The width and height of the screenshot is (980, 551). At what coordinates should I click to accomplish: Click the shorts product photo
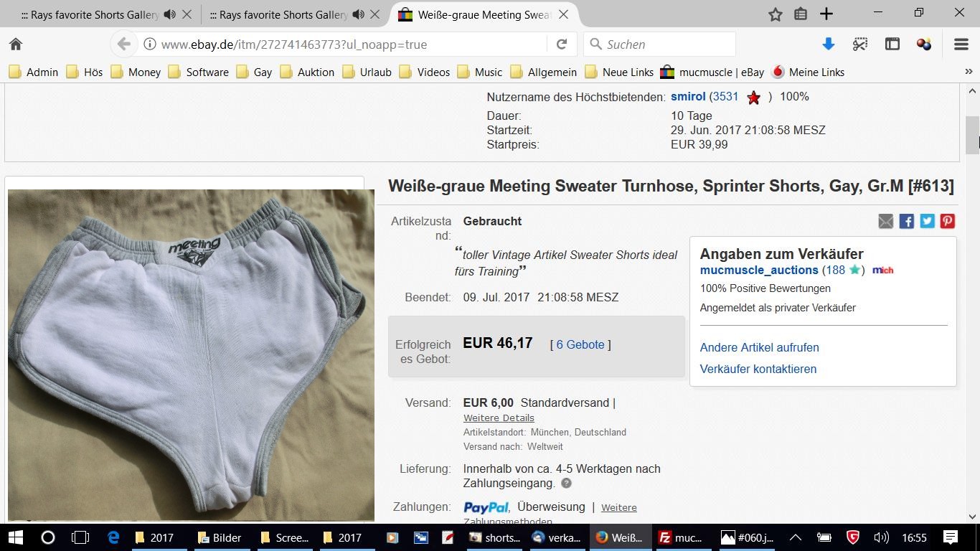[191, 354]
